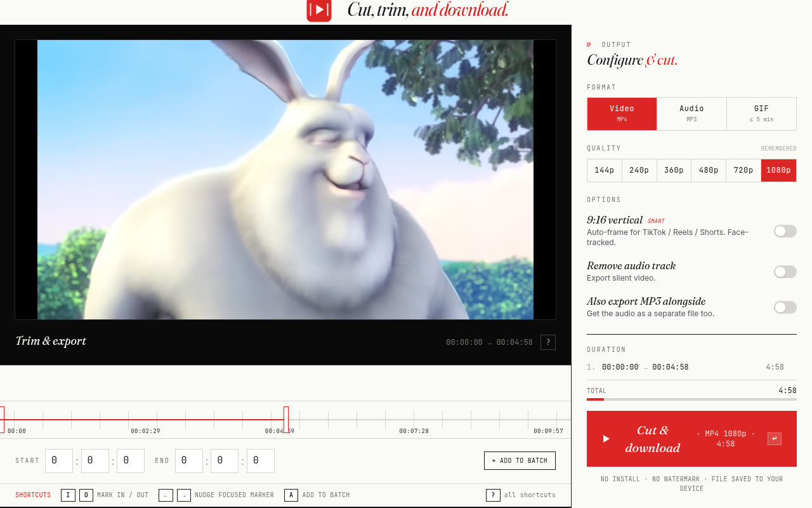Select the end trim handle on timeline
812x508 pixels.
[x=286, y=420]
